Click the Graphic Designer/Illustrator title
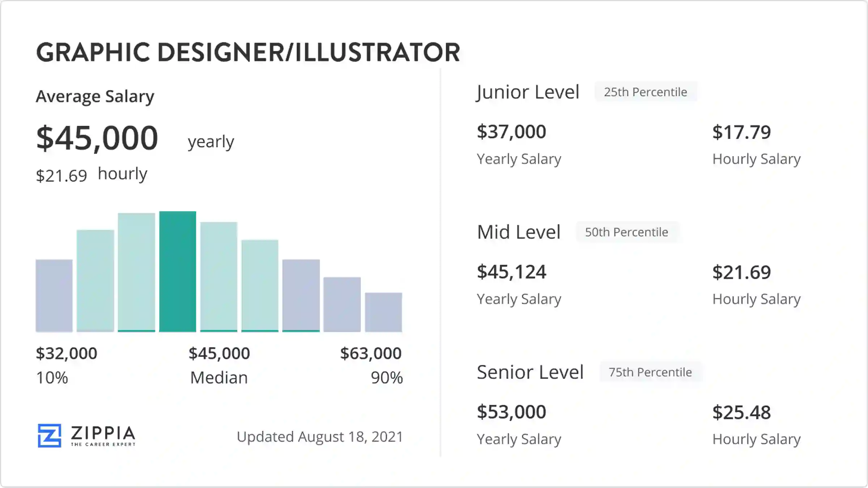 pos(248,52)
